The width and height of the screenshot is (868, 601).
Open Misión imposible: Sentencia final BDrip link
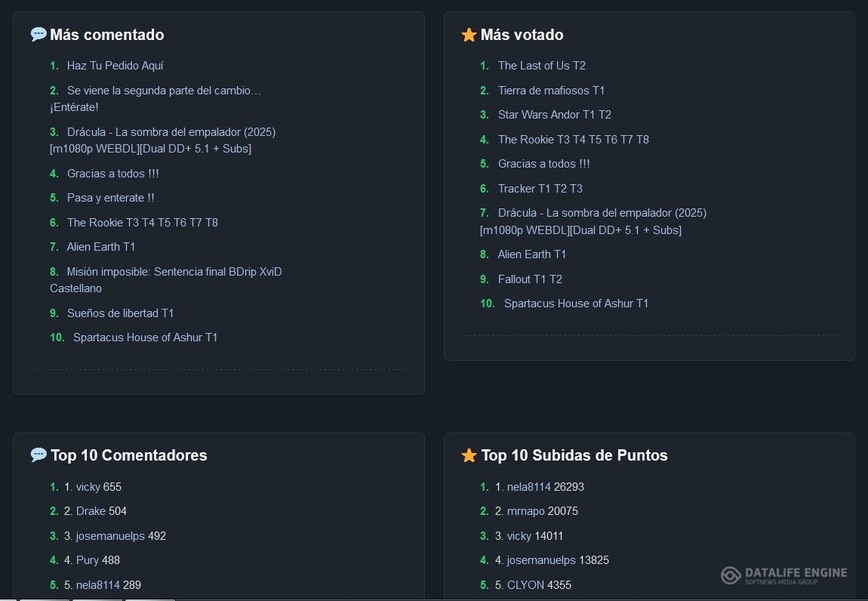point(174,272)
